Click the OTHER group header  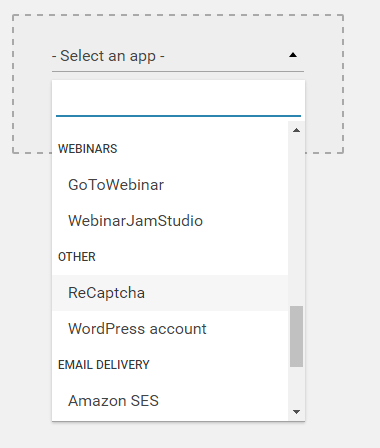click(77, 257)
